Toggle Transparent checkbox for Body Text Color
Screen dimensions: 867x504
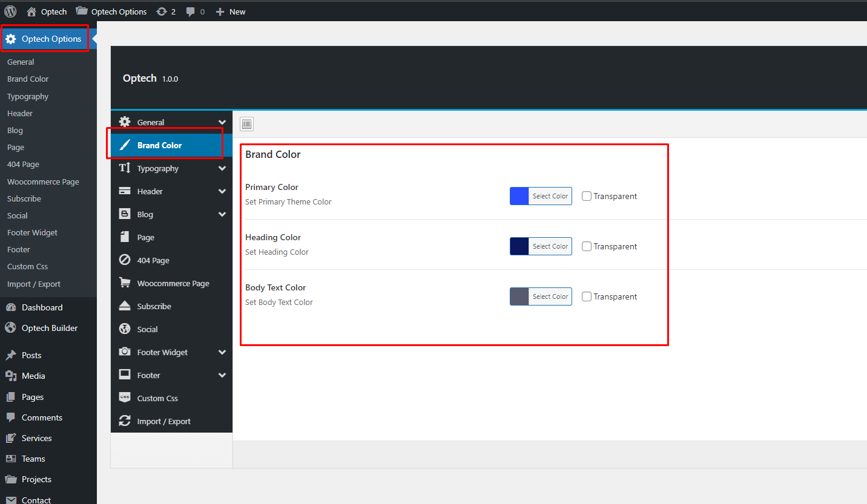[x=587, y=296]
